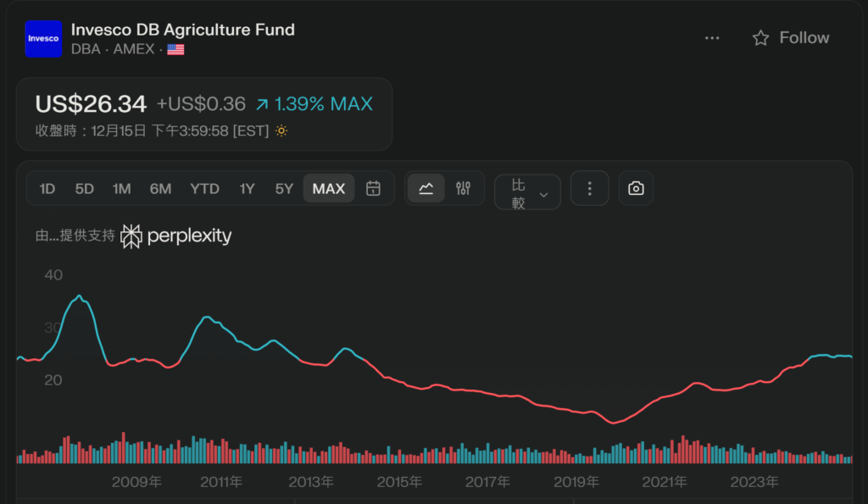Choose the YTD time range

click(204, 189)
